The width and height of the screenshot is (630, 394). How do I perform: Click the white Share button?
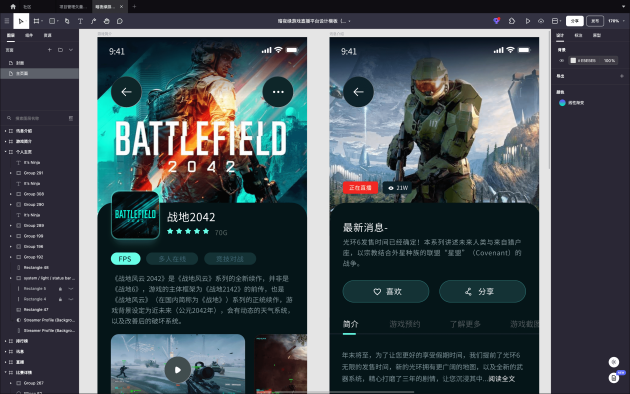(x=575, y=21)
